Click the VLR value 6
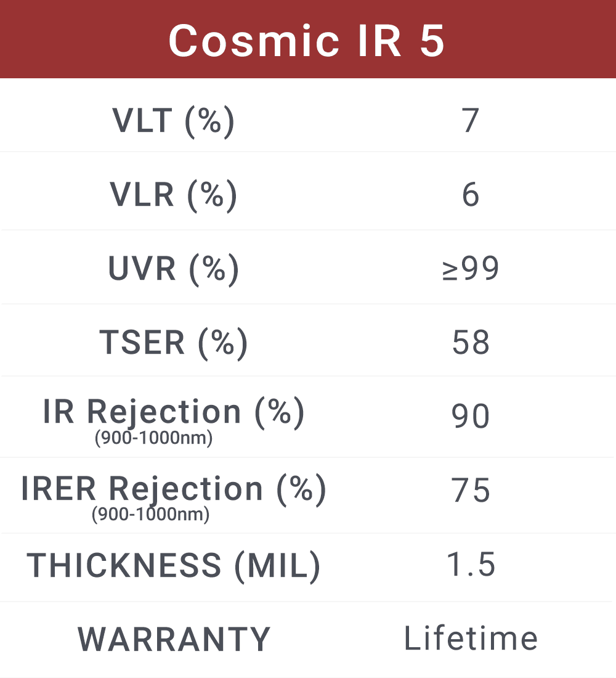Screen dimensions: 616x678 [x=470, y=195]
